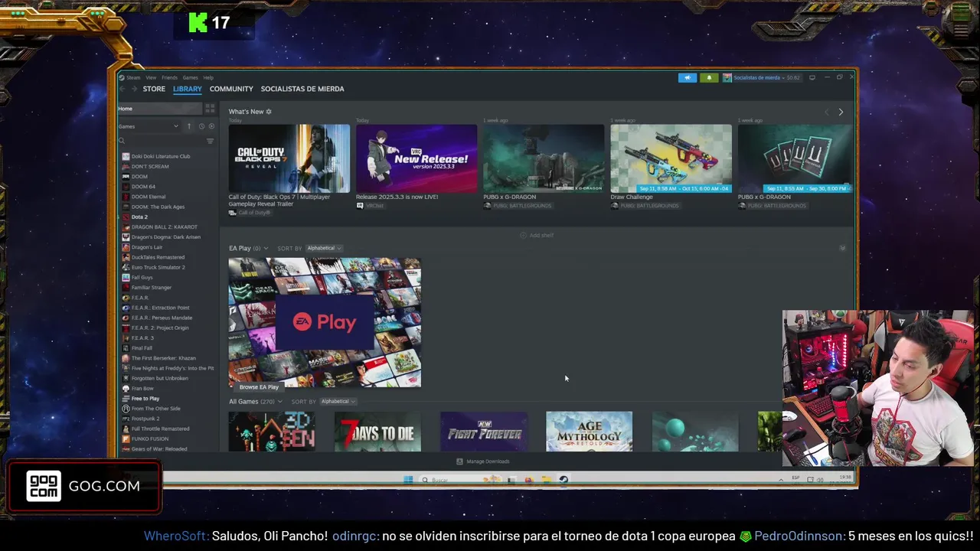Click the Home button in library sidebar

click(x=159, y=109)
